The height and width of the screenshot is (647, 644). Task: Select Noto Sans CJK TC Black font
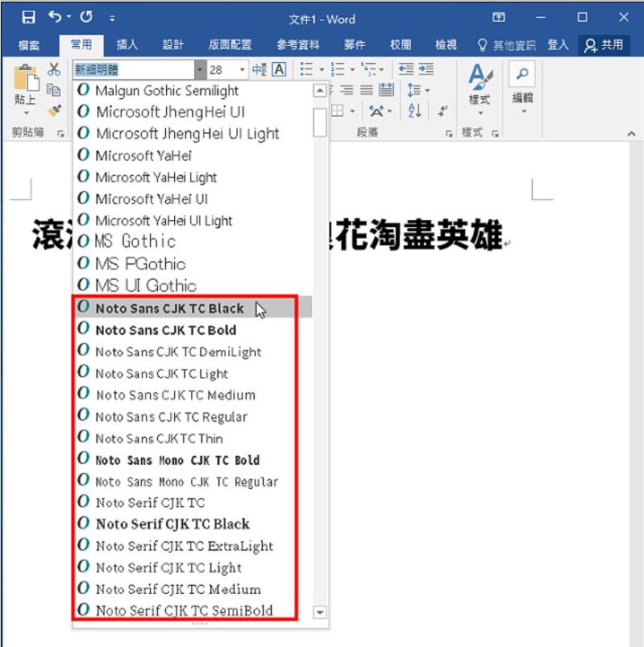(193, 308)
